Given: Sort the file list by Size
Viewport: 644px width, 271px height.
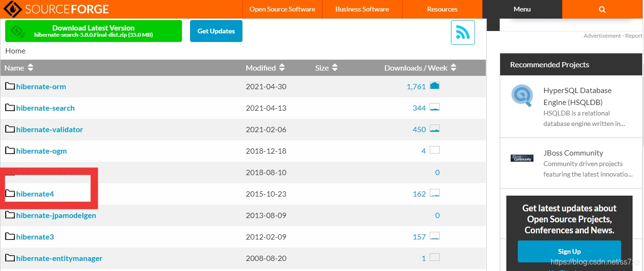Looking at the screenshot, I should click(x=326, y=68).
